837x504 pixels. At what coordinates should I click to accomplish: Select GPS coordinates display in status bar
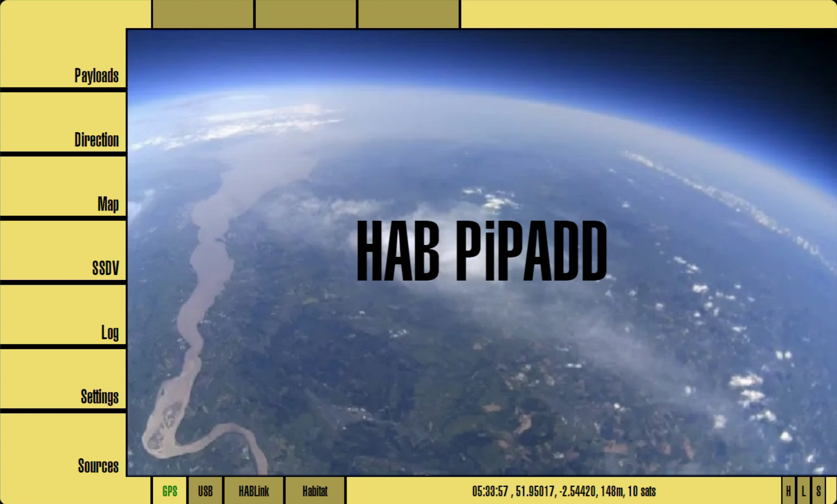click(x=565, y=491)
